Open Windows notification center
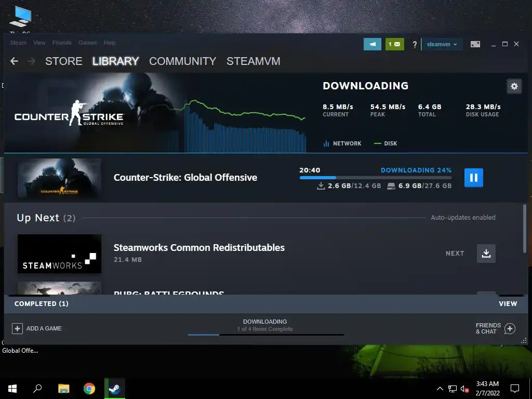 click(x=515, y=389)
